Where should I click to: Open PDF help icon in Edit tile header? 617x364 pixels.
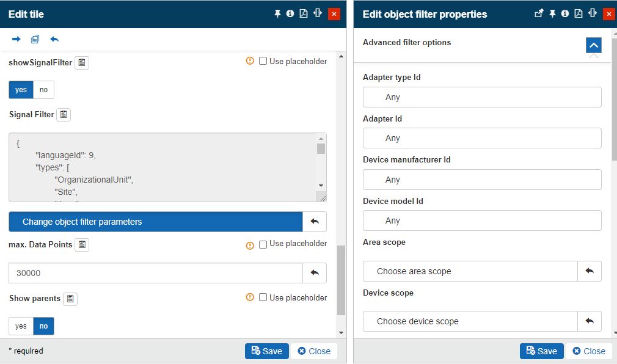pos(304,13)
